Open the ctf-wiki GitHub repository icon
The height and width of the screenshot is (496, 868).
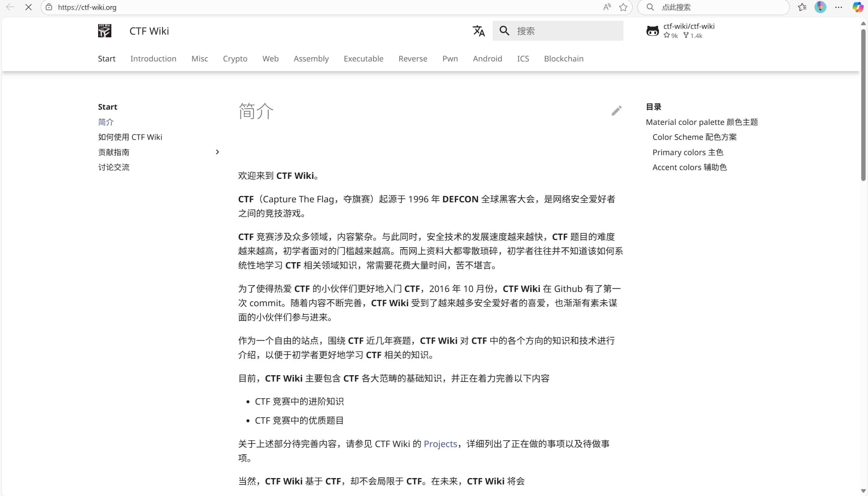[652, 31]
